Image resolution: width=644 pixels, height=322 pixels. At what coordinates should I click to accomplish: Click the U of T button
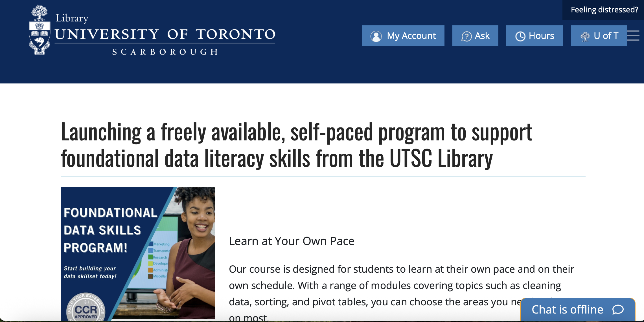(599, 36)
